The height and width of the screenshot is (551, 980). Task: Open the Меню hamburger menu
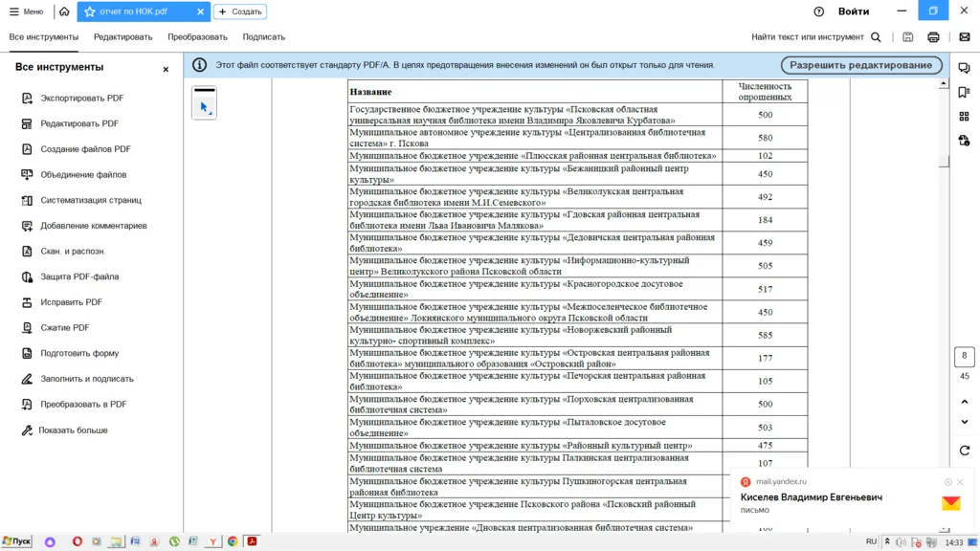pyautogui.click(x=26, y=11)
